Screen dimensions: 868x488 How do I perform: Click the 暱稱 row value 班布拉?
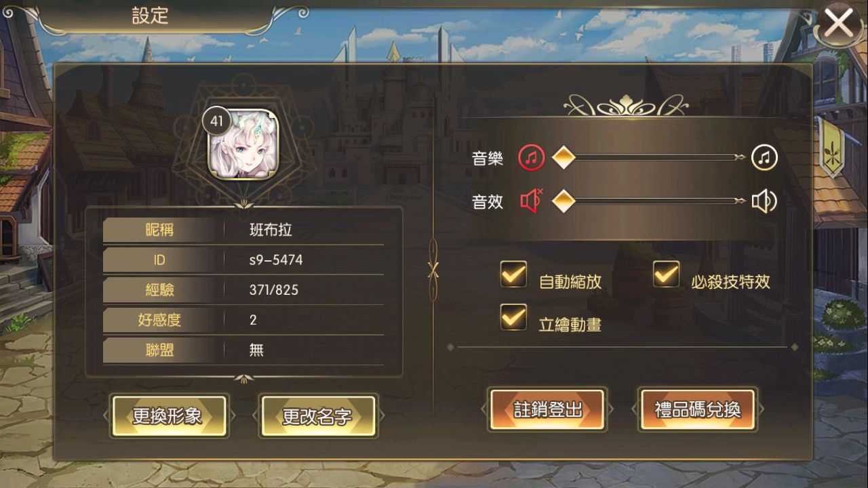coord(271,230)
